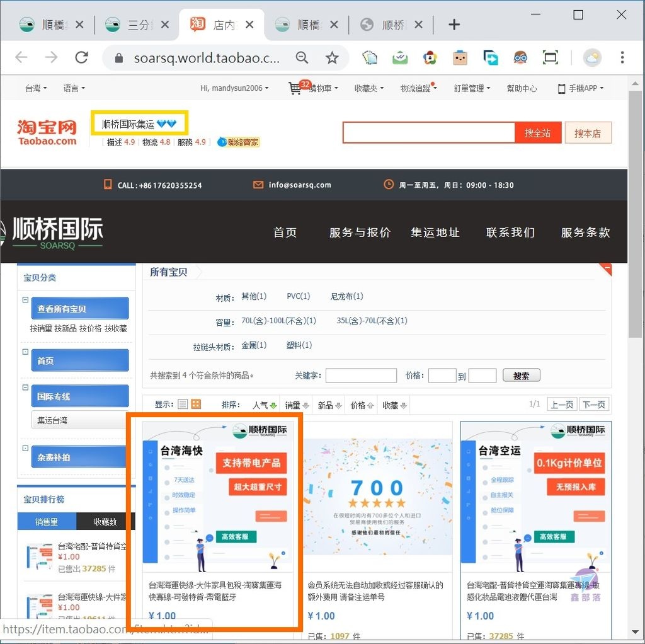The image size is (645, 644).
Task: Open the Chrome three-dot menu
Action: [622, 57]
